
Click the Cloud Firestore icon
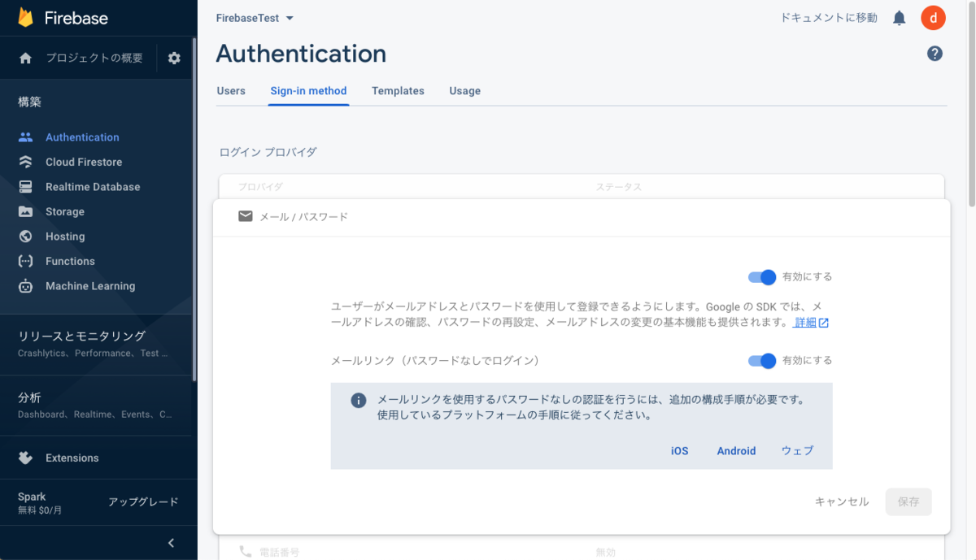26,162
